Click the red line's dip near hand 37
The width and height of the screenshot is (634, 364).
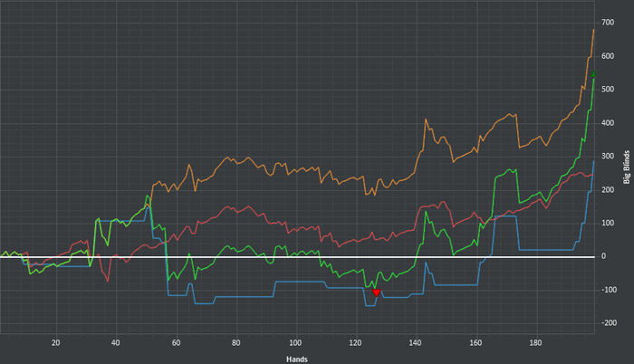click(108, 281)
